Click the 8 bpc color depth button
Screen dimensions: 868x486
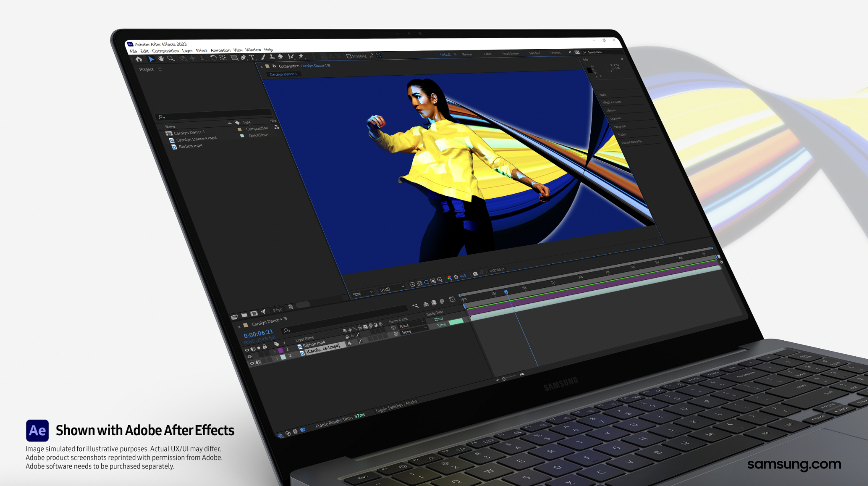tap(277, 310)
